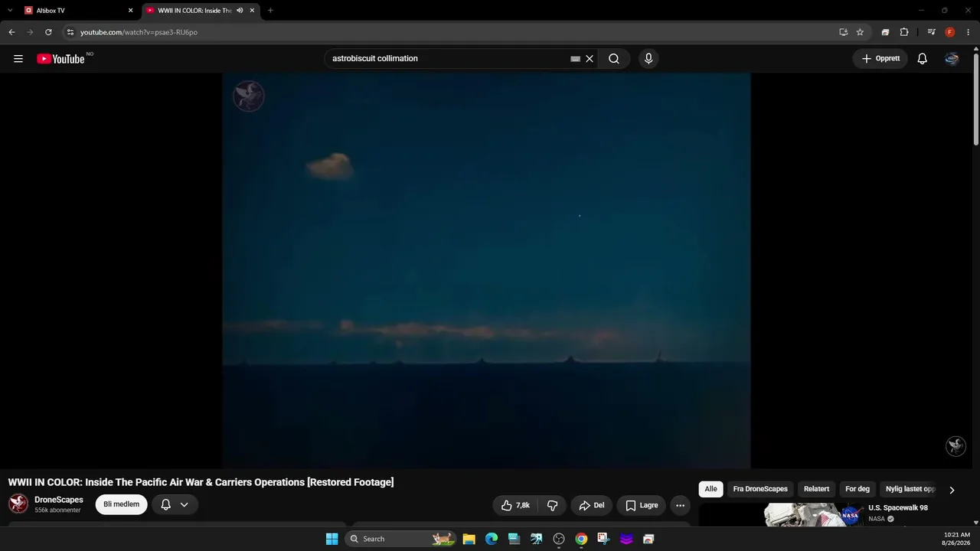Image resolution: width=980 pixels, height=551 pixels.
Task: Open YouTube notifications bell
Action: (923, 59)
